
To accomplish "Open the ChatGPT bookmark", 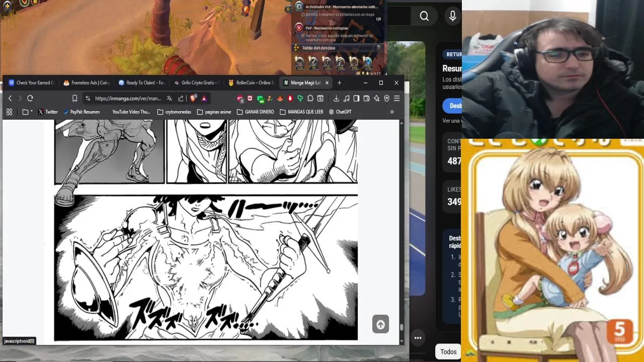I will 340,112.
